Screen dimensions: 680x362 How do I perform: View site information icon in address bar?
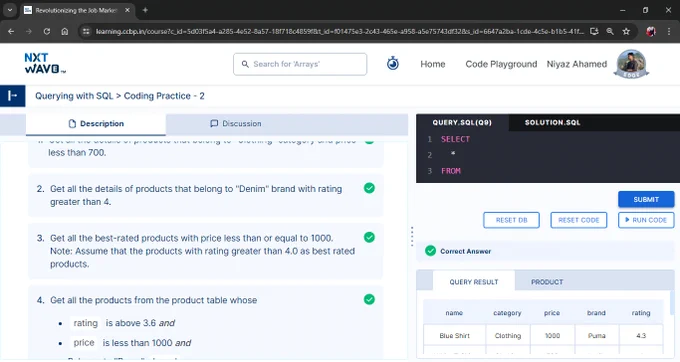click(86, 31)
